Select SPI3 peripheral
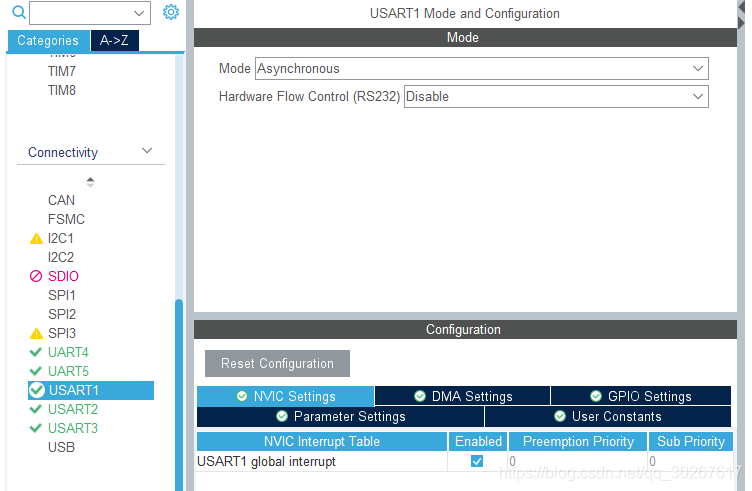The width and height of the screenshot is (752, 491). (62, 333)
